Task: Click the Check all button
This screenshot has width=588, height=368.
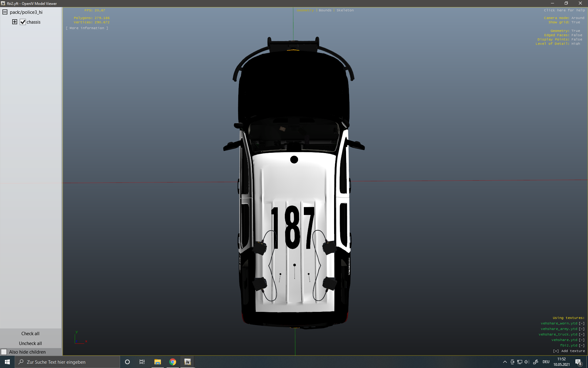Action: point(30,334)
